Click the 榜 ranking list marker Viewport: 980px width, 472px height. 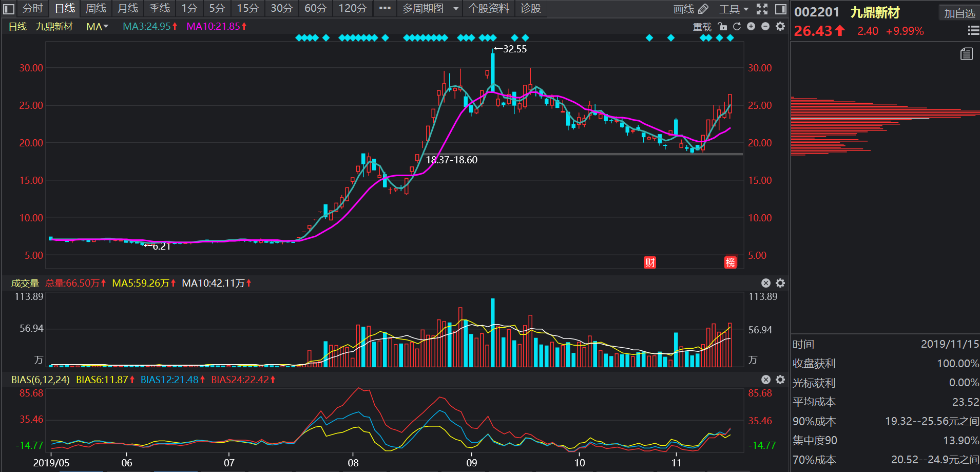pyautogui.click(x=730, y=262)
